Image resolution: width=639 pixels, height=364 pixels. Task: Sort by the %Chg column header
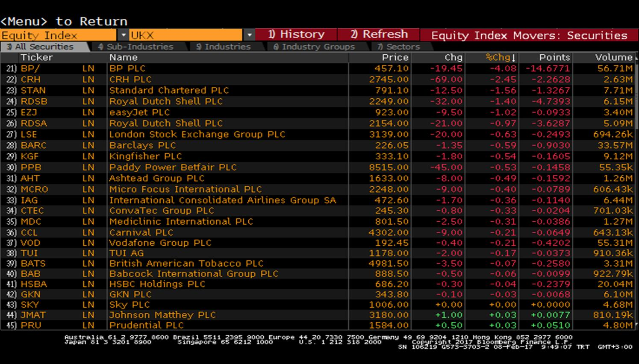coord(501,58)
